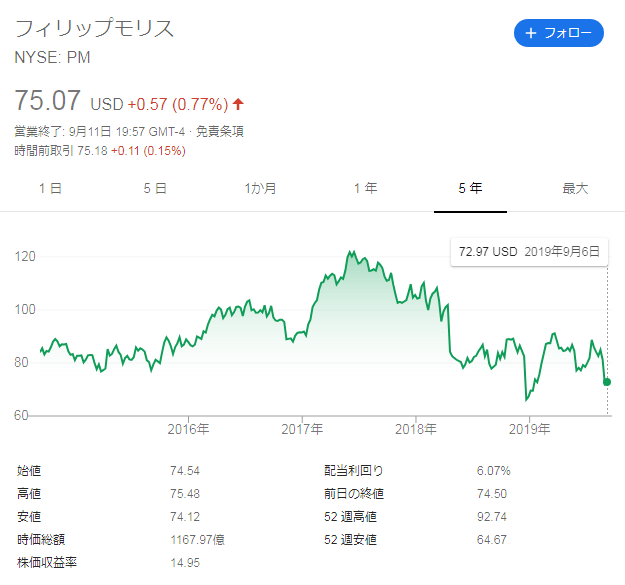The image size is (625, 585).
Task: Click the 2016年 axis label
Action: (x=188, y=429)
